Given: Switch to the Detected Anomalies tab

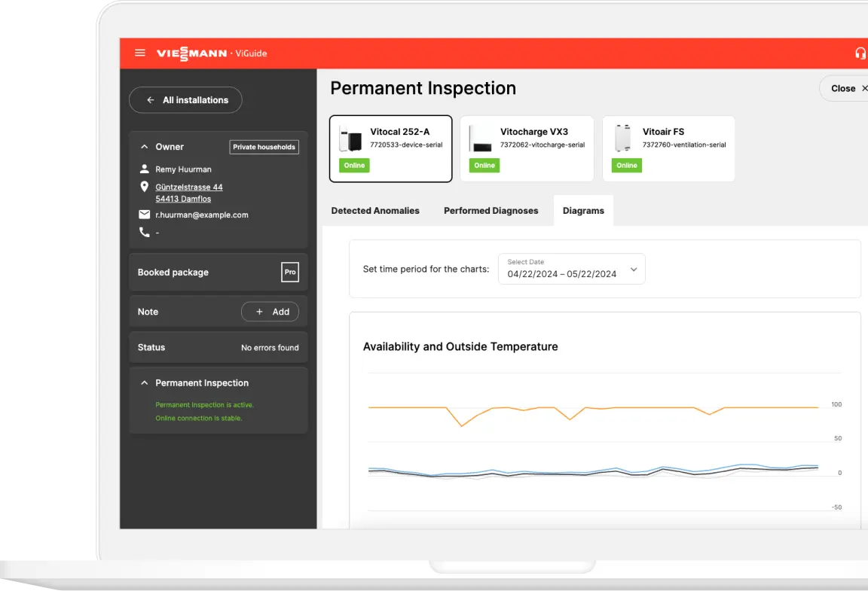Looking at the screenshot, I should pos(375,211).
